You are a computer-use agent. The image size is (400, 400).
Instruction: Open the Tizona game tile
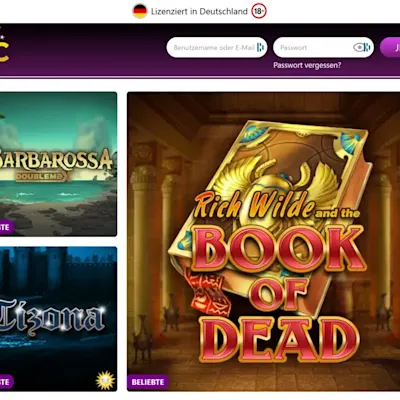pos(58,319)
